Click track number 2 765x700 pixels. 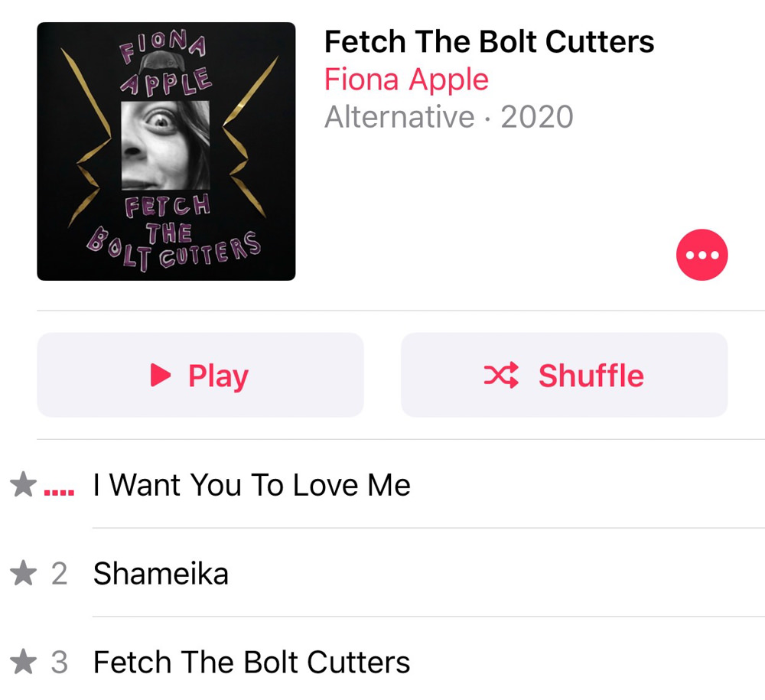point(59,574)
